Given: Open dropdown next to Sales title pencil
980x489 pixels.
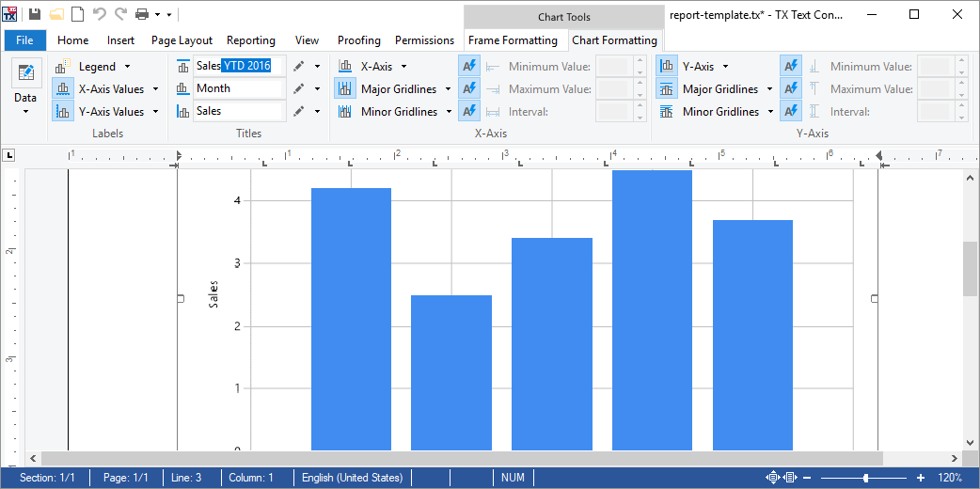Looking at the screenshot, I should 318,111.
